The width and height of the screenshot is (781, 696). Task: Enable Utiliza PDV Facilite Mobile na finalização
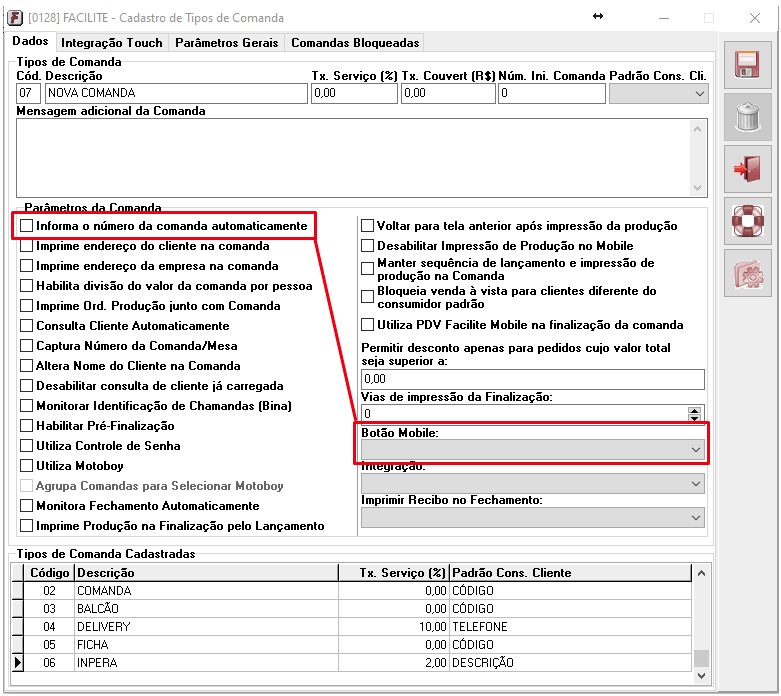click(368, 325)
